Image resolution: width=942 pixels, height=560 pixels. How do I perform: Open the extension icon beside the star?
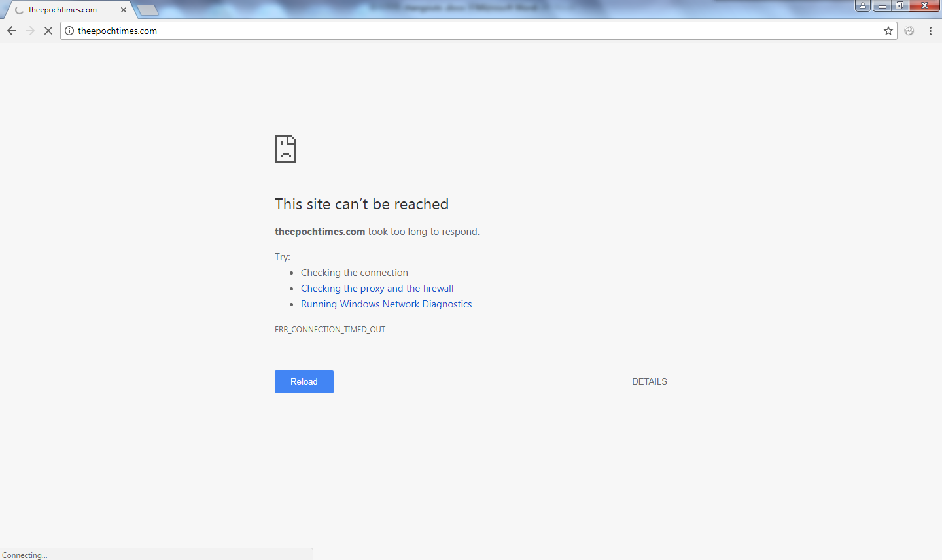click(x=909, y=31)
